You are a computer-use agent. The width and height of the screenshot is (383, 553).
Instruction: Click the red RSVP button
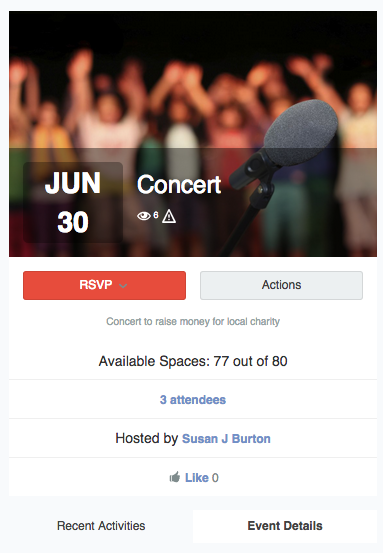[x=104, y=285]
